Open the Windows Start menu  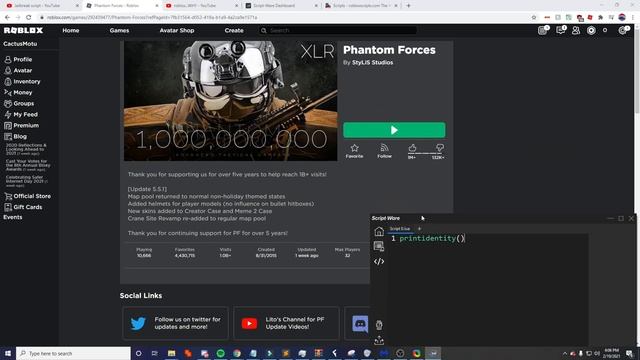(x=8, y=353)
